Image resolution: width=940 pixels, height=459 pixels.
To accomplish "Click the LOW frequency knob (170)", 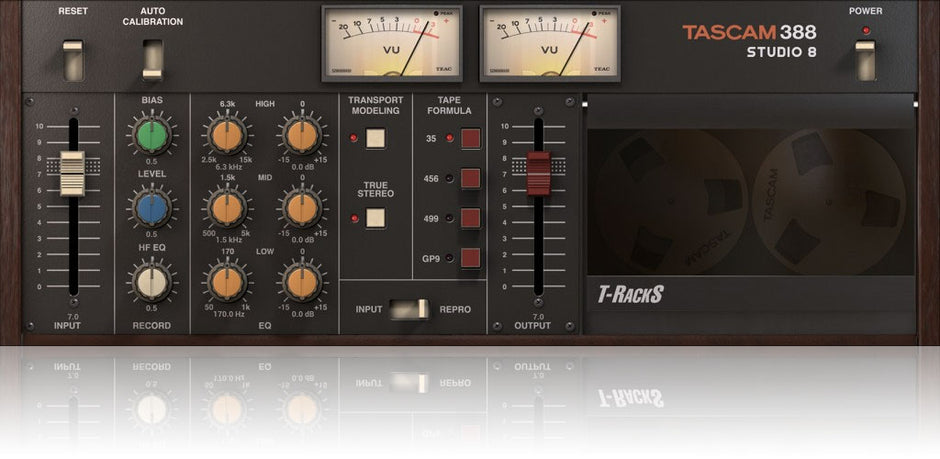I will coord(227,282).
